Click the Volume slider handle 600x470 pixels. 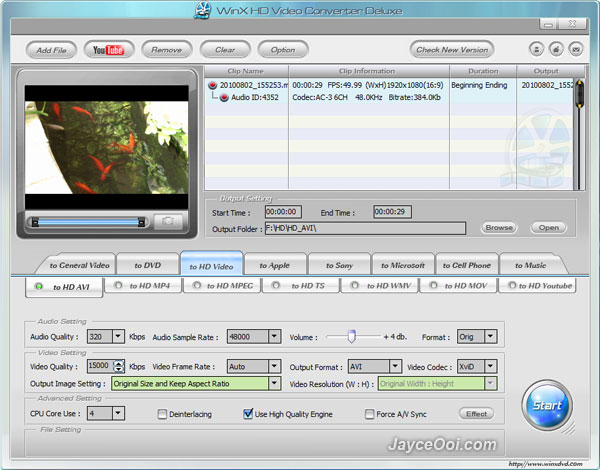pyautogui.click(x=351, y=336)
